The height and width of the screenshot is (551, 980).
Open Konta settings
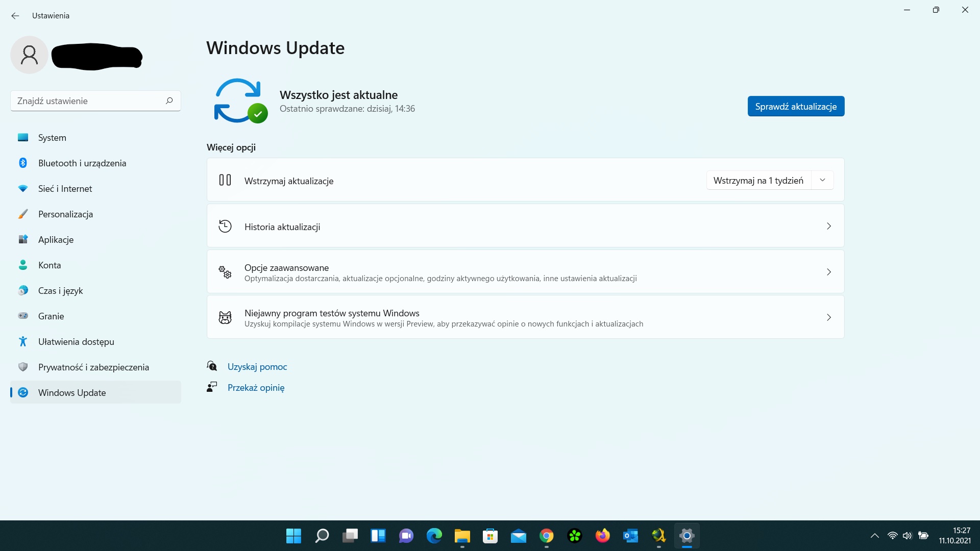[x=95, y=265]
